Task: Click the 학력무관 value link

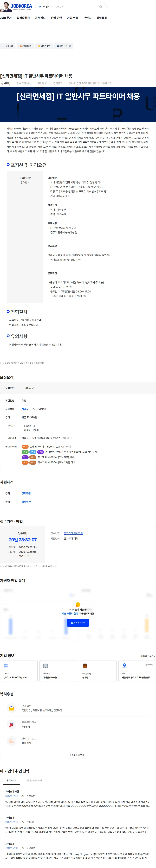Action: coord(26,502)
